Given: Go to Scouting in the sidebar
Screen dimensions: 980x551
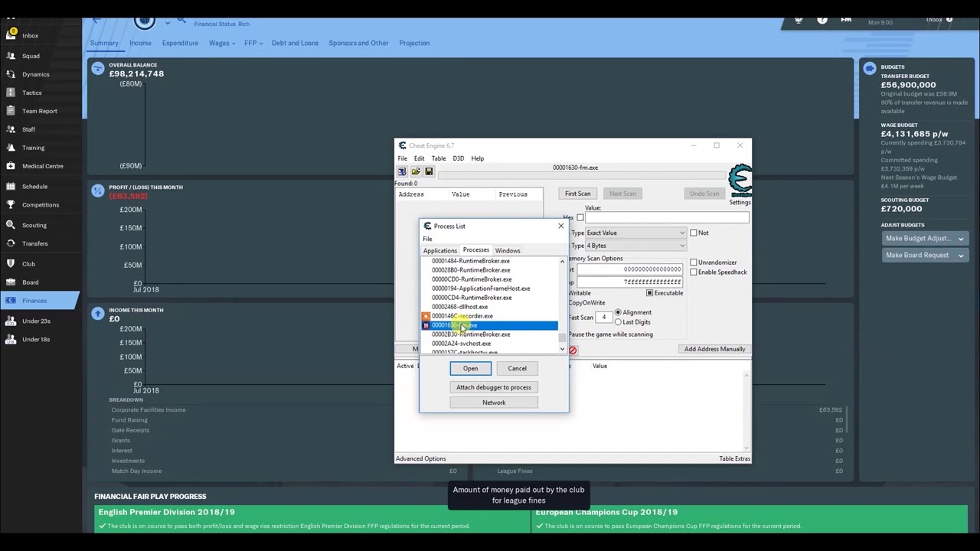Looking at the screenshot, I should tap(34, 225).
